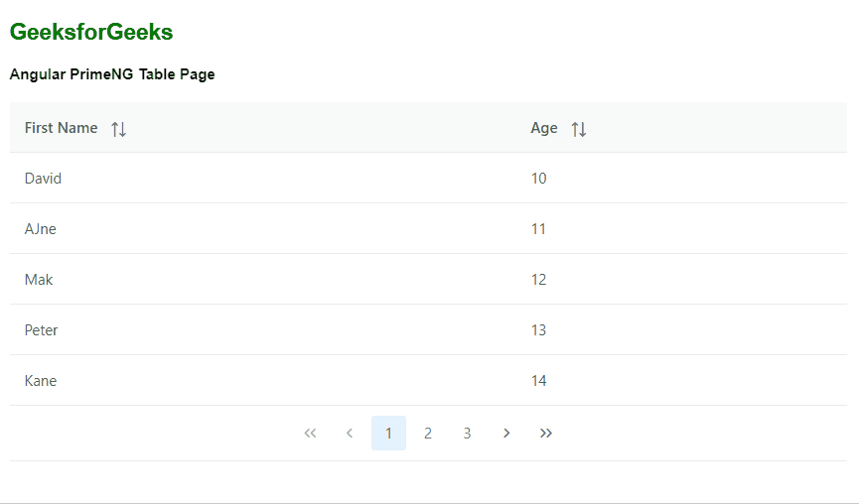859x504 pixels.
Task: Click the GeeksforGeeks heading
Action: (x=91, y=33)
